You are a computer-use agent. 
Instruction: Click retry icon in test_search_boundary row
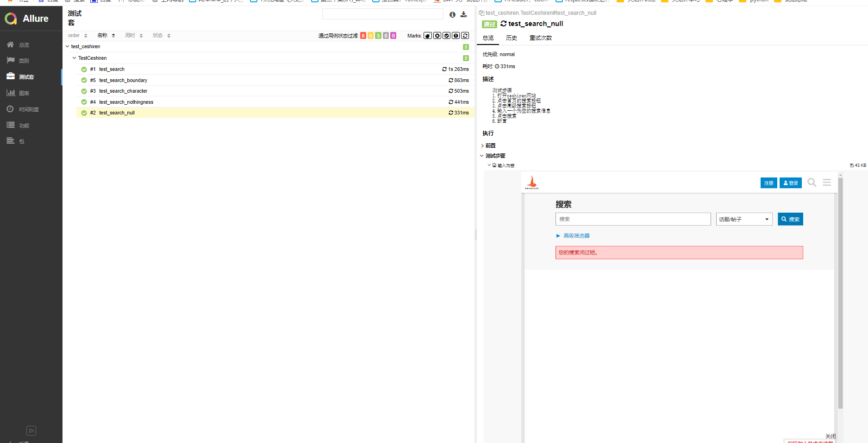click(x=451, y=80)
